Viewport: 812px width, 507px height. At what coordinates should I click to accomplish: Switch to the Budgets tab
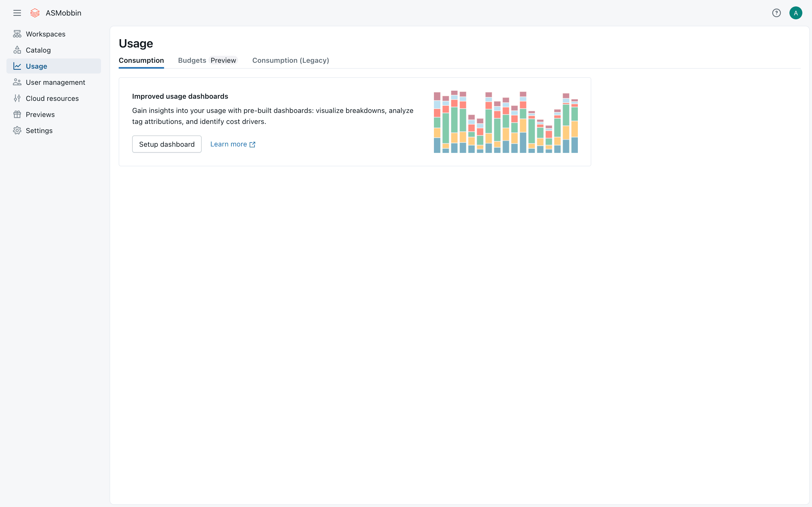(x=192, y=60)
